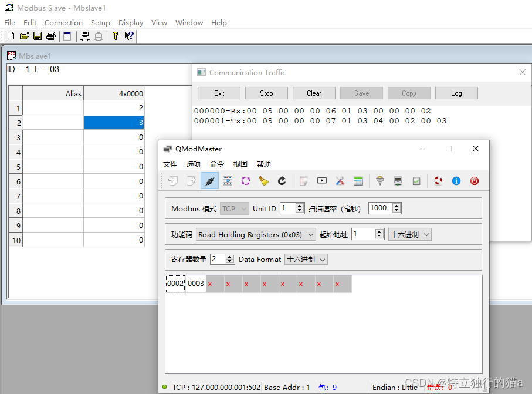
Task: Click the Open file icon in Modbus Slave toolbar
Action: click(x=24, y=36)
